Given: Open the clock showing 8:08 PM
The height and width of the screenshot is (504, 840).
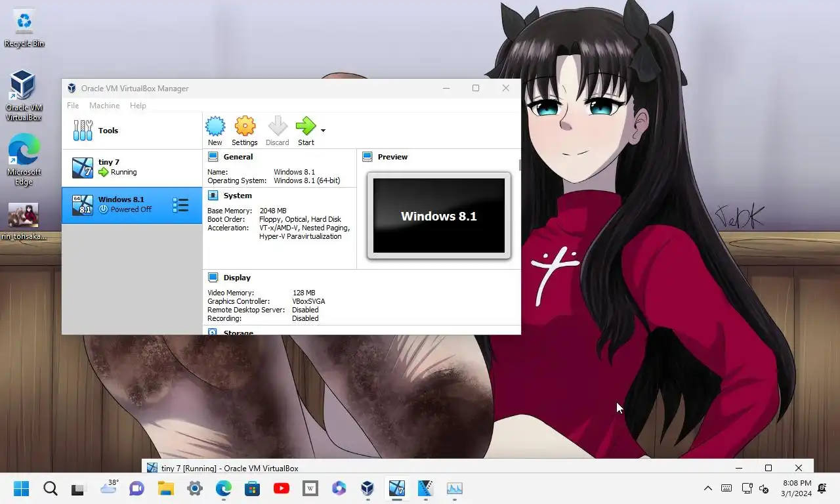Looking at the screenshot, I should [x=796, y=488].
